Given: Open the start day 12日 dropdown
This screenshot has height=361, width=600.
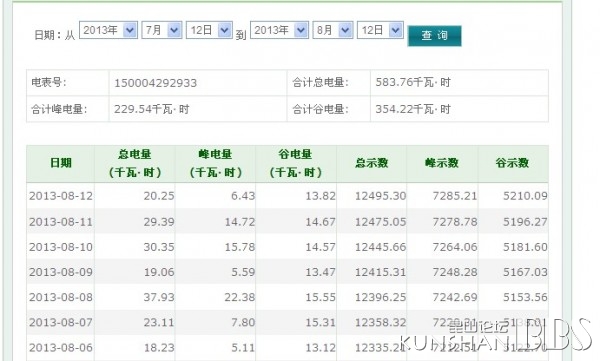Looking at the screenshot, I should coord(209,30).
